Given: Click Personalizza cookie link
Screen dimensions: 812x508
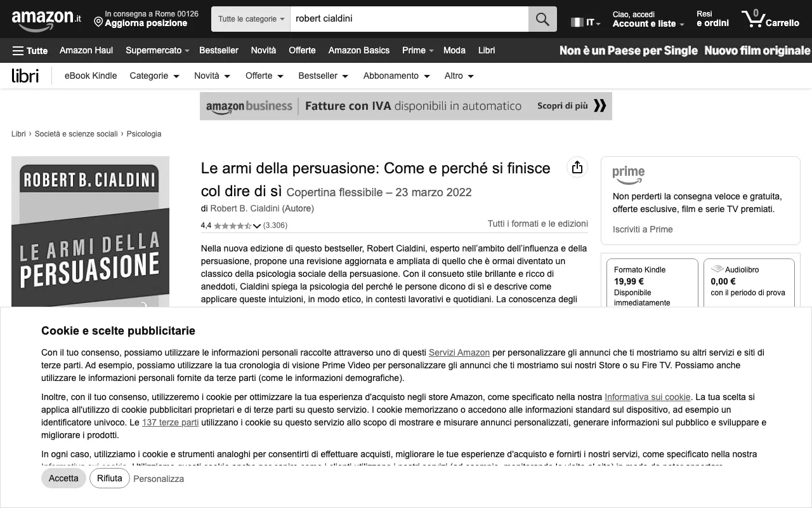Looking at the screenshot, I should [x=159, y=479].
